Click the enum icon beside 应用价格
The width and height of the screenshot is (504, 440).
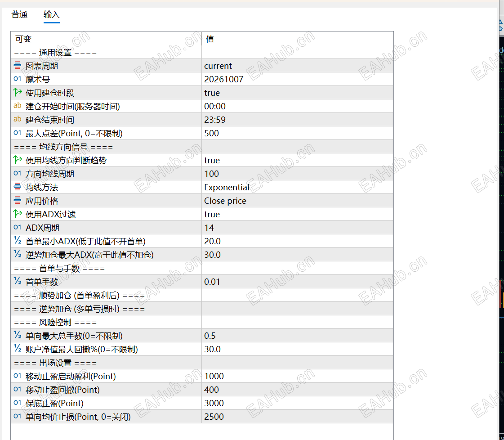tap(18, 201)
